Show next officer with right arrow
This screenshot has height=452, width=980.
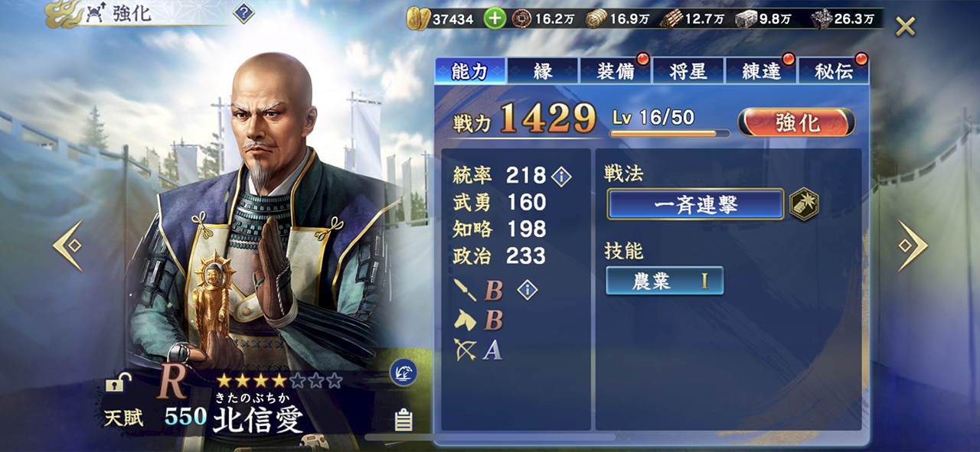[912, 246]
